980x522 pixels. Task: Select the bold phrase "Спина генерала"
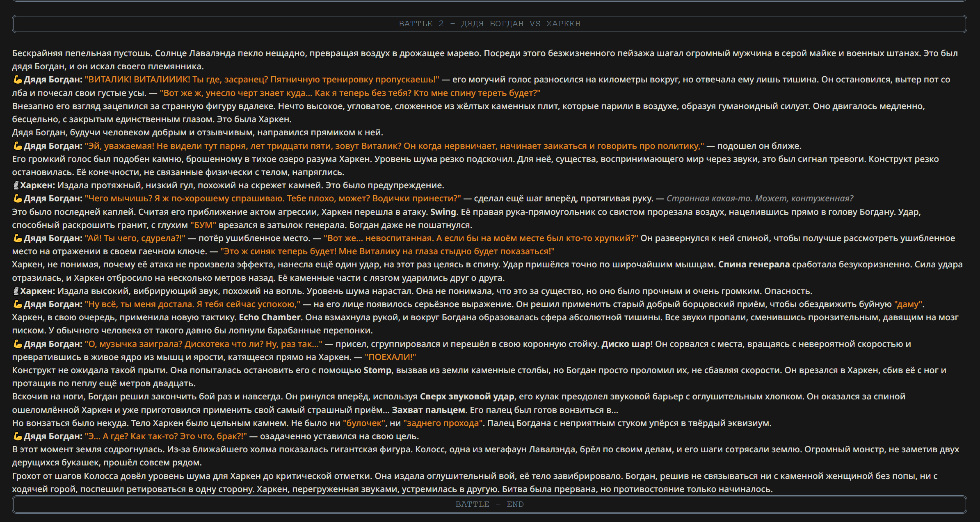pos(754,264)
